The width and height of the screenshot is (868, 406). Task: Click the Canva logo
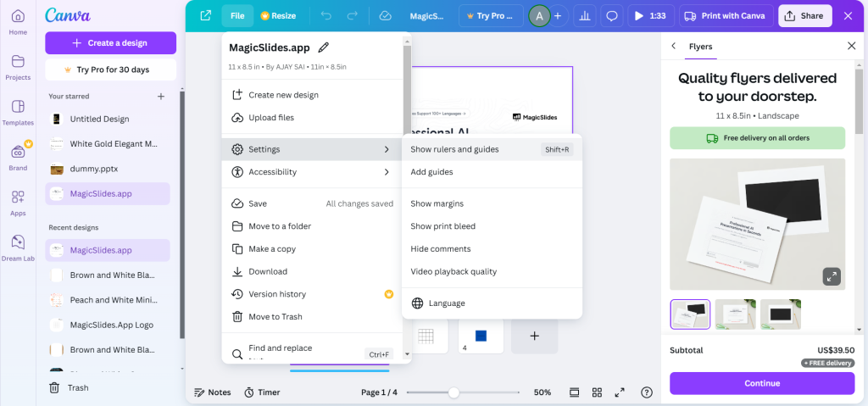(x=68, y=15)
